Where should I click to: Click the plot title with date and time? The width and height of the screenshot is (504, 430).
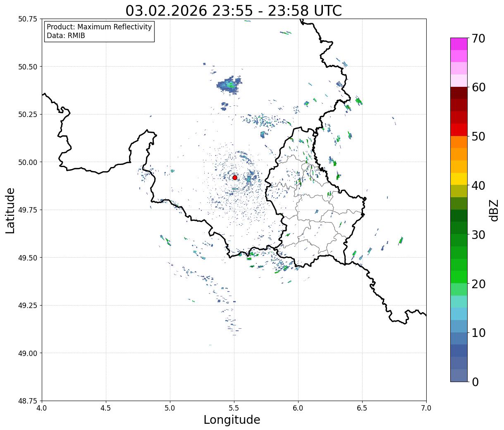234,11
